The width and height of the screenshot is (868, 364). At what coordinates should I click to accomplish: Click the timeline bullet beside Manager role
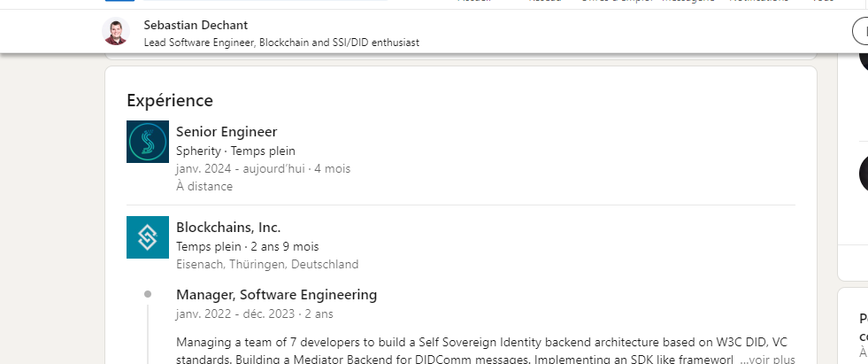pos(148,294)
